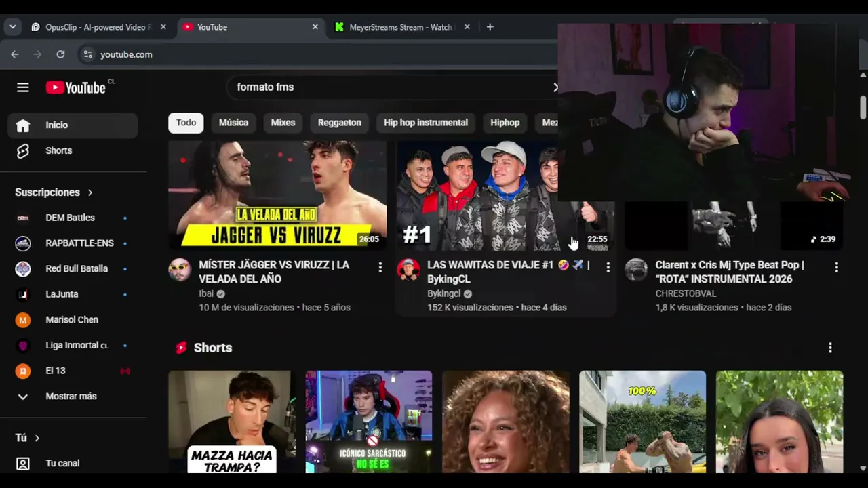The image size is (868, 488).
Task: Play the Jagger vs Viruzz video thumbnail
Action: 277,195
